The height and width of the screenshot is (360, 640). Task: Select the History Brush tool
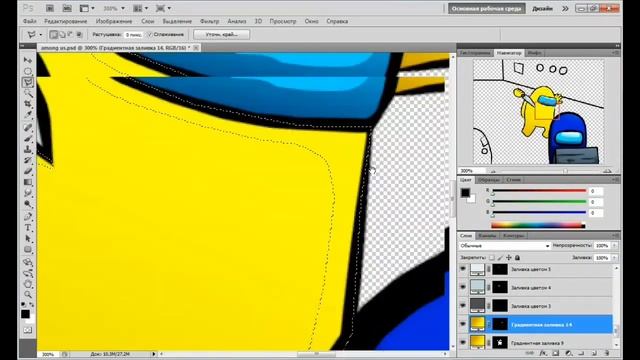click(x=28, y=160)
